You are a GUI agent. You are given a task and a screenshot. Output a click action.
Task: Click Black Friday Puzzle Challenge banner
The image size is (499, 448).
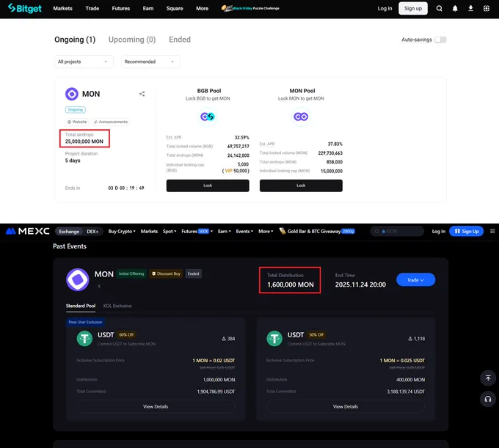click(250, 8)
